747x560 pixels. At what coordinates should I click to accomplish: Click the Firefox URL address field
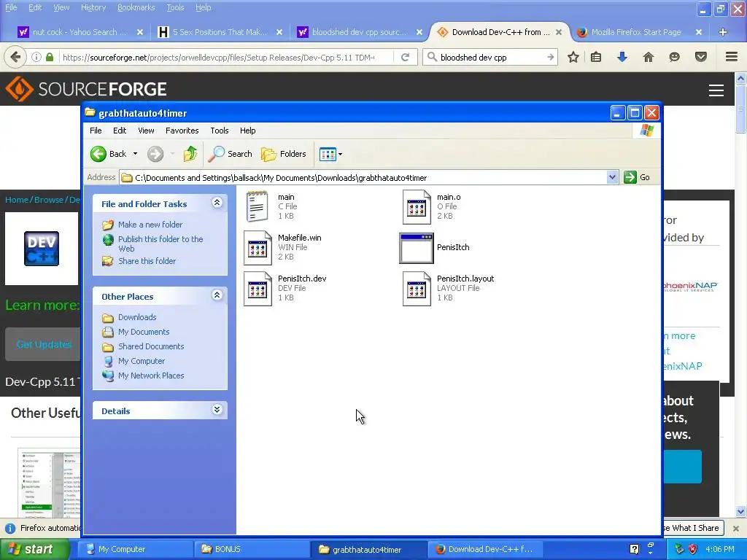(217, 58)
